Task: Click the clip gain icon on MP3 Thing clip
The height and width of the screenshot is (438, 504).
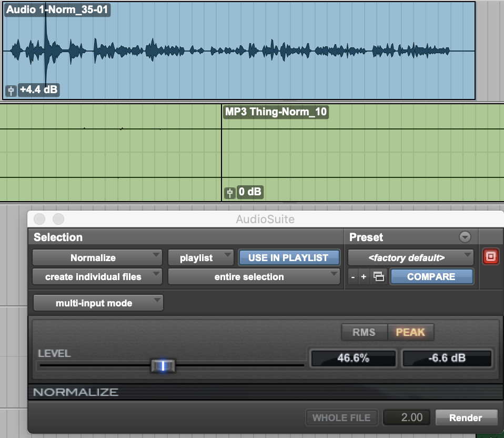Action: pos(229,193)
